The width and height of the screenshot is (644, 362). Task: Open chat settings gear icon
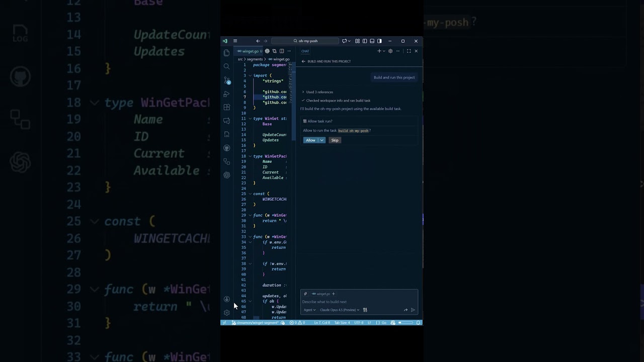tap(390, 51)
